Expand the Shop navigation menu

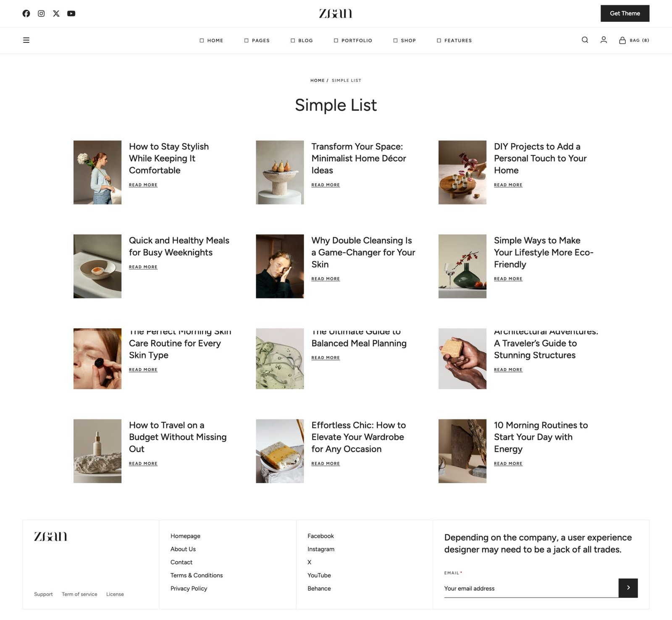point(404,41)
